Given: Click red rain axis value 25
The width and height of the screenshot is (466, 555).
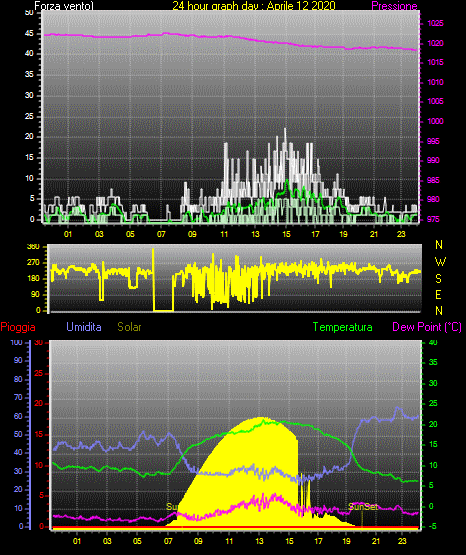Looking at the screenshot, I should (x=38, y=373).
